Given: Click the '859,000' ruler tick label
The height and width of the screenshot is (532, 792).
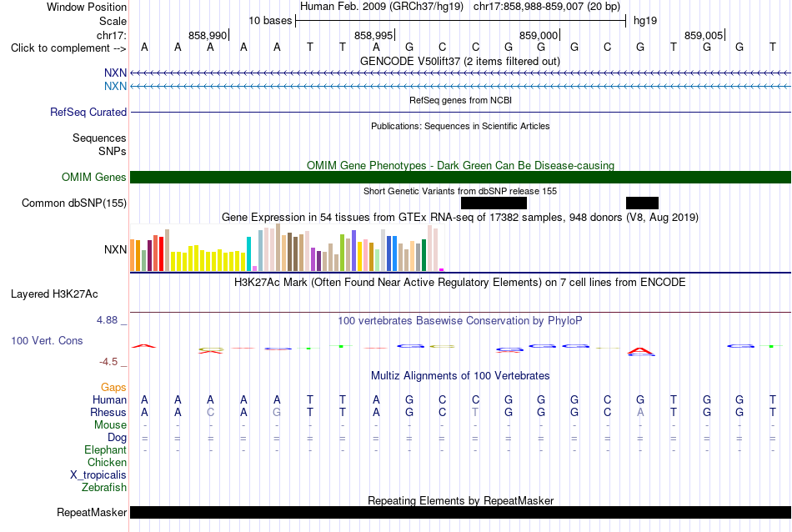Looking at the screenshot, I should coord(539,35).
